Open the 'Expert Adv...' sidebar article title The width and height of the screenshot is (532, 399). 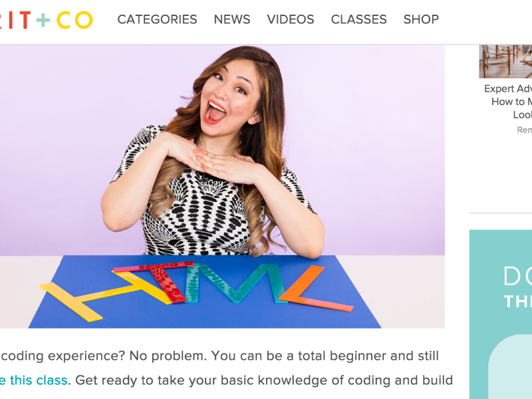508,102
